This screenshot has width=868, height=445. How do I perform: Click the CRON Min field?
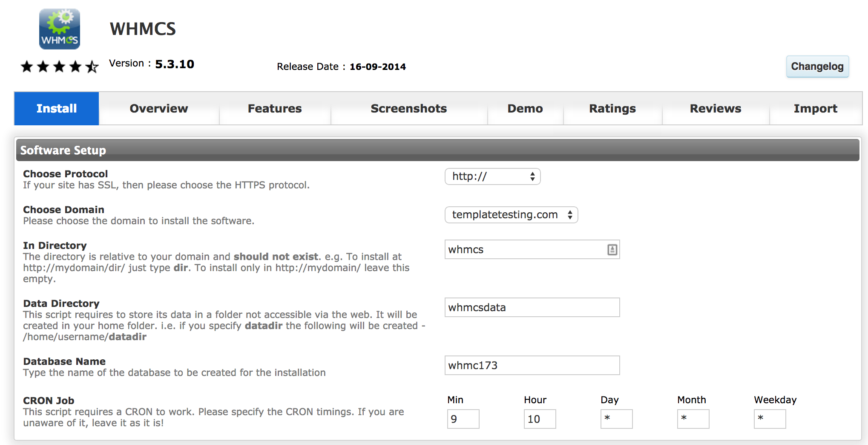pyautogui.click(x=463, y=419)
